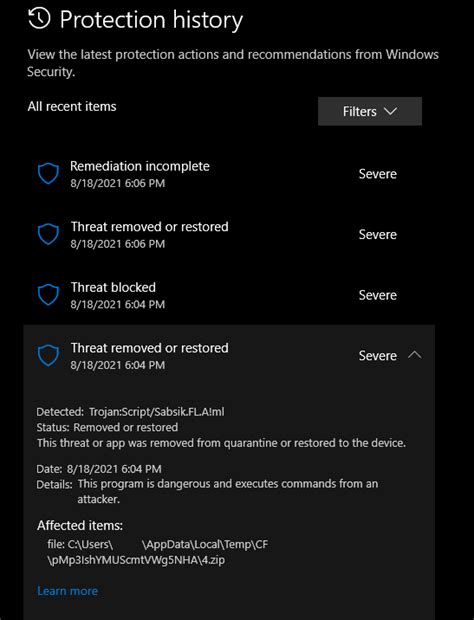Click the All recent items heading
The height and width of the screenshot is (620, 474).
pos(72,106)
